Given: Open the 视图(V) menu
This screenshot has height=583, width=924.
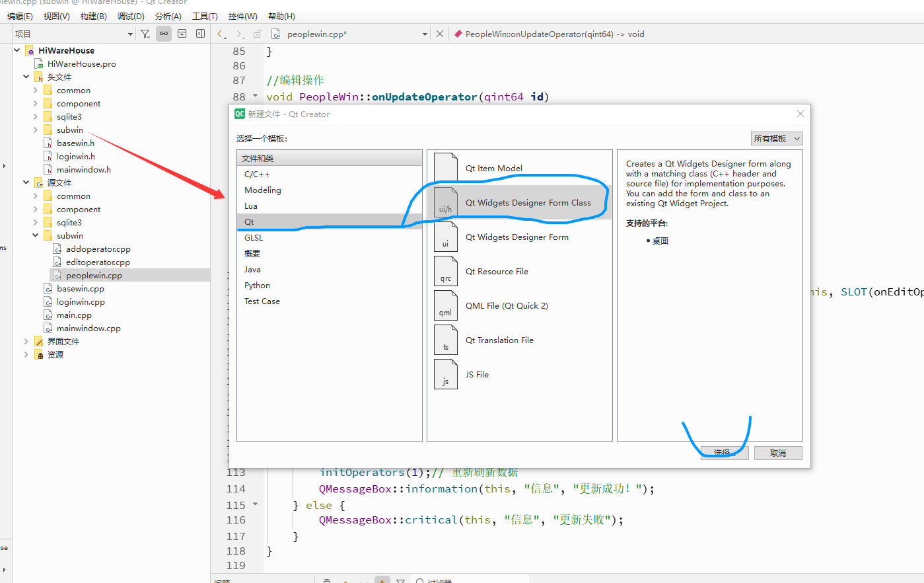Looking at the screenshot, I should [x=56, y=16].
